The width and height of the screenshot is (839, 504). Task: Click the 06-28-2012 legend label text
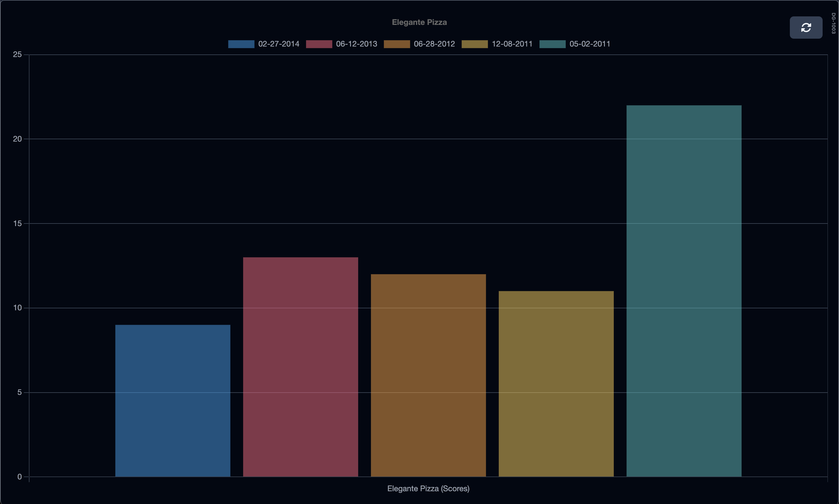tap(434, 44)
